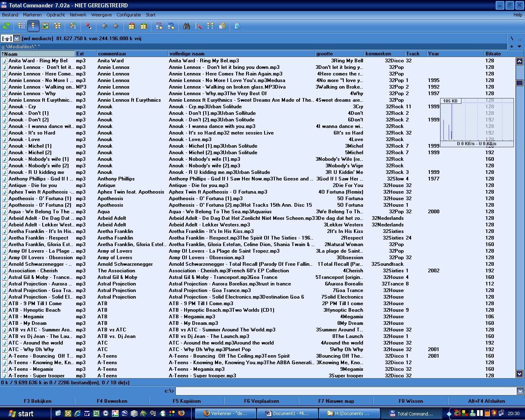Image resolution: width=525 pixels, height=420 pixels.
Task: Click F8 Wissen button
Action: (411, 401)
